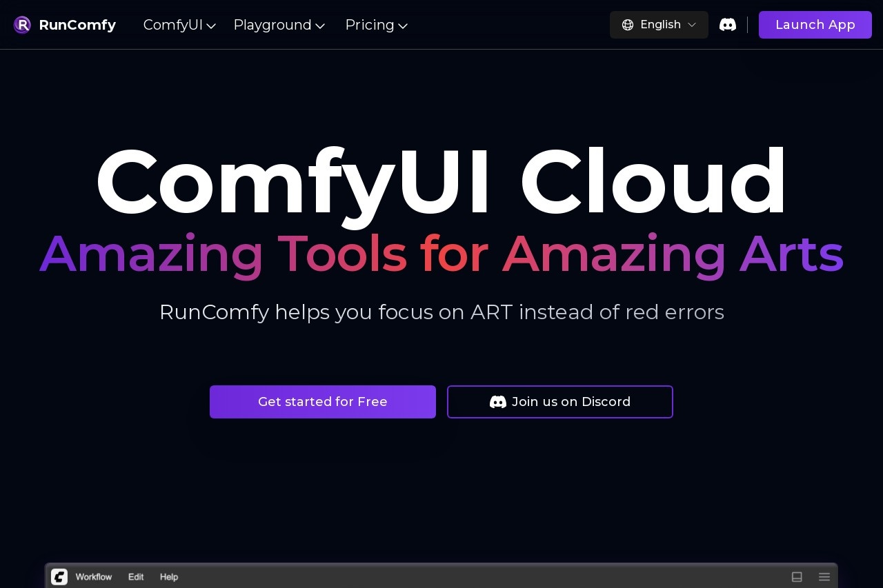The image size is (883, 588).
Task: Open the English language selector
Action: click(x=659, y=25)
